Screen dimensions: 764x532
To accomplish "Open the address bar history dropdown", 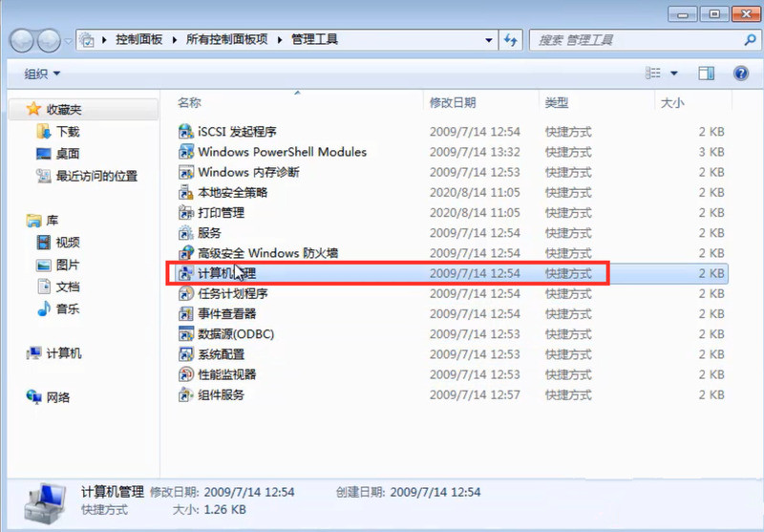I will tap(489, 40).
